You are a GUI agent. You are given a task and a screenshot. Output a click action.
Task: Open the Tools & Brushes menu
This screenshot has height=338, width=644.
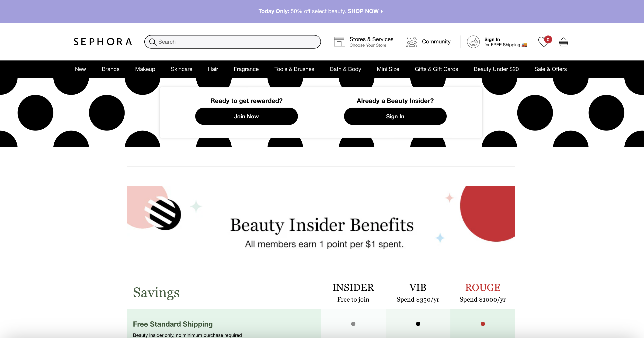coord(294,69)
